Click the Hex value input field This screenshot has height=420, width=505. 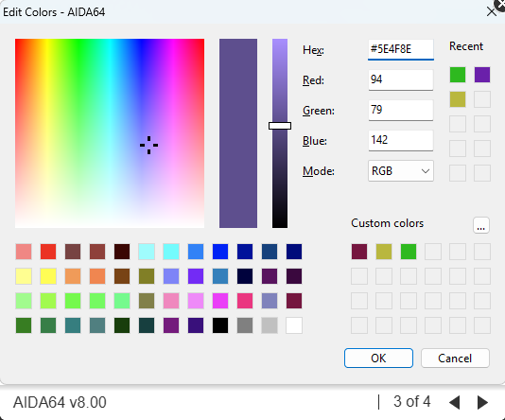pyautogui.click(x=401, y=49)
